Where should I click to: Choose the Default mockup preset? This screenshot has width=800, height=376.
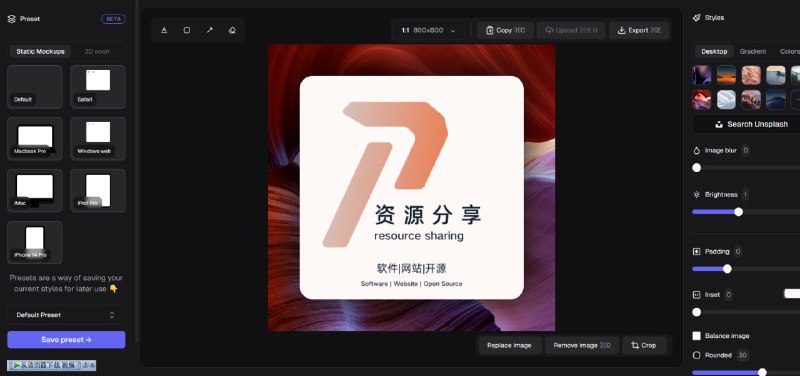tap(35, 86)
